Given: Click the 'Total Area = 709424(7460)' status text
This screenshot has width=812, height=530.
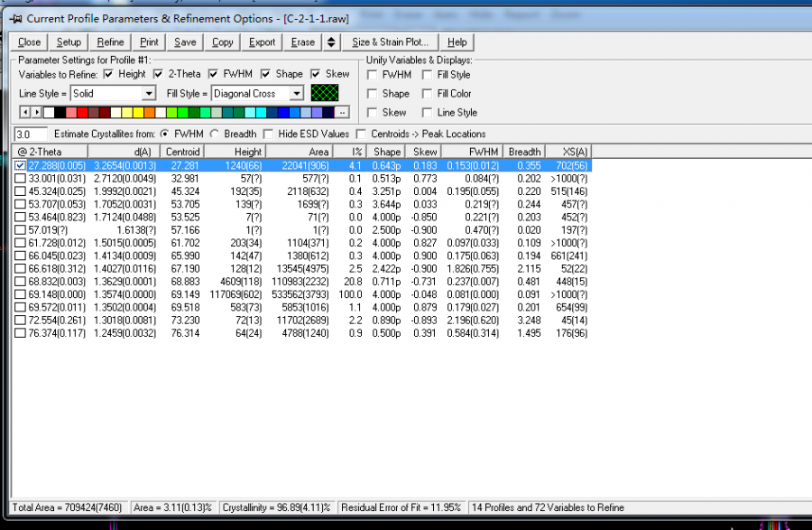Looking at the screenshot, I should point(68,507).
